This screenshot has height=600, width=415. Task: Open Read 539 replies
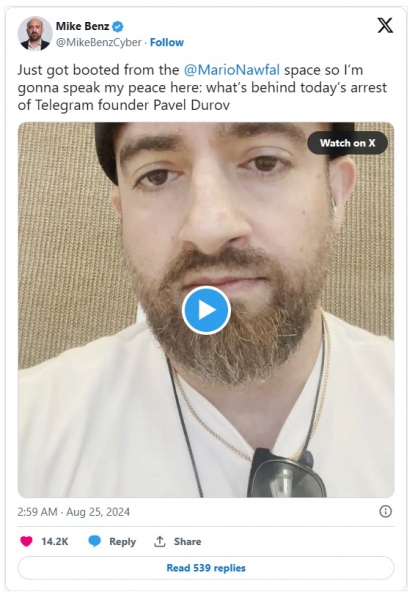point(206,568)
